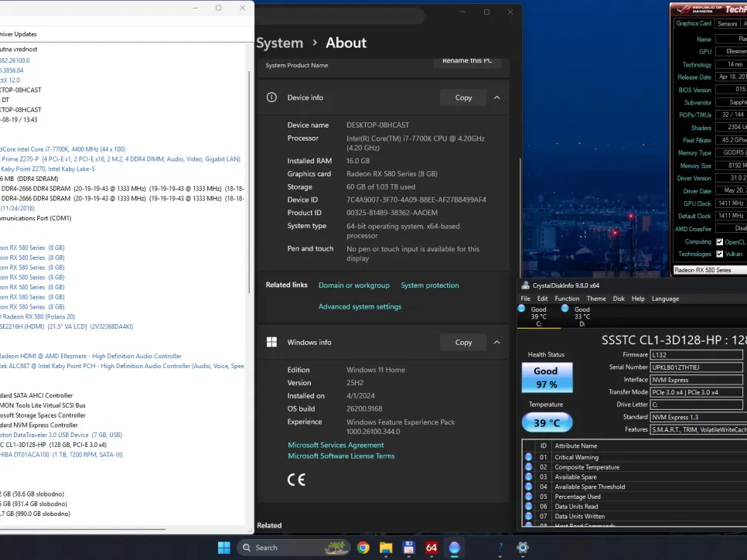Click the status dot for Available Spare
747x560 pixels.
528,476
